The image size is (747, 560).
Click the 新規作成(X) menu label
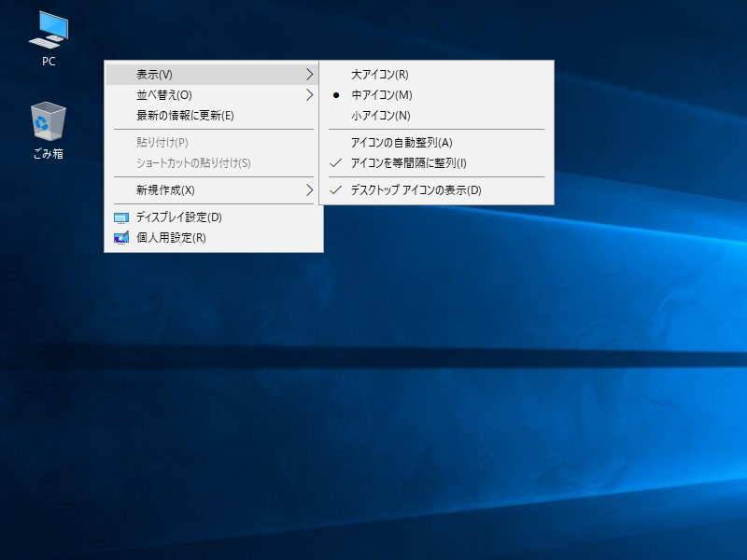point(165,190)
